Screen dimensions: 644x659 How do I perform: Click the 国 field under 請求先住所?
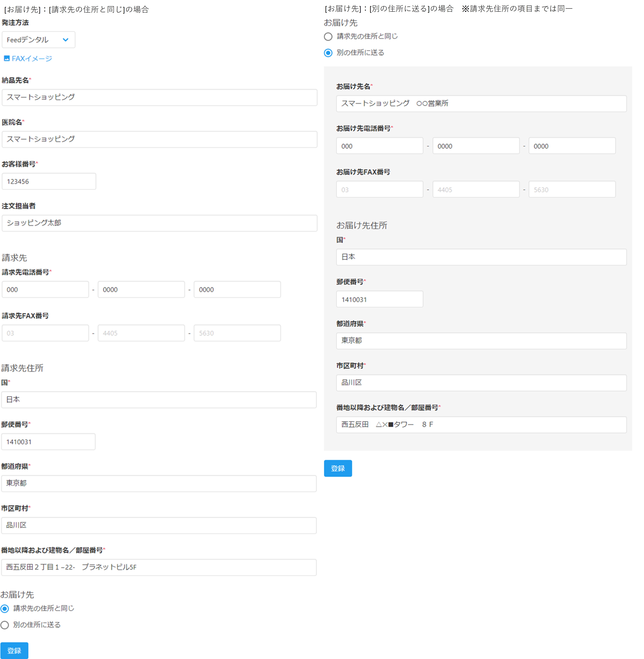click(159, 400)
